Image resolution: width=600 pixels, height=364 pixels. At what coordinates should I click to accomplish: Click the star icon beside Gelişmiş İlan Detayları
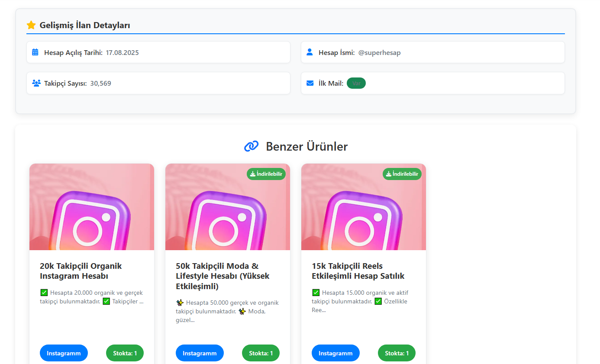31,25
